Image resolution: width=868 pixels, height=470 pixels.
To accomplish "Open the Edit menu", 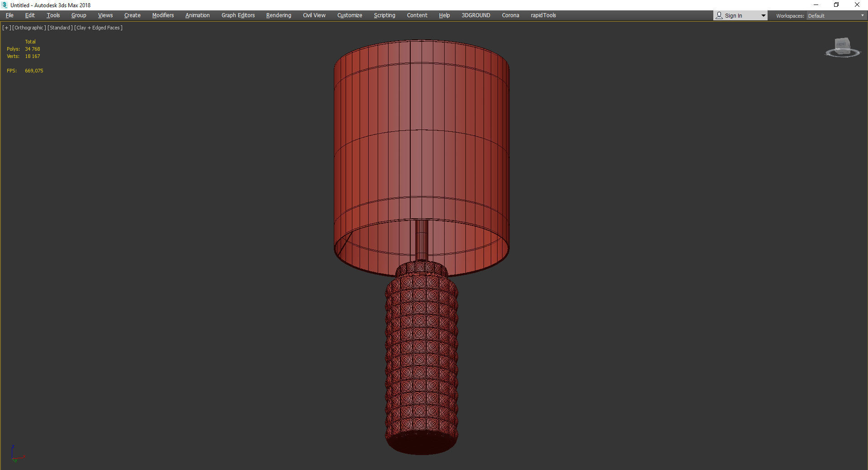I will (x=30, y=15).
